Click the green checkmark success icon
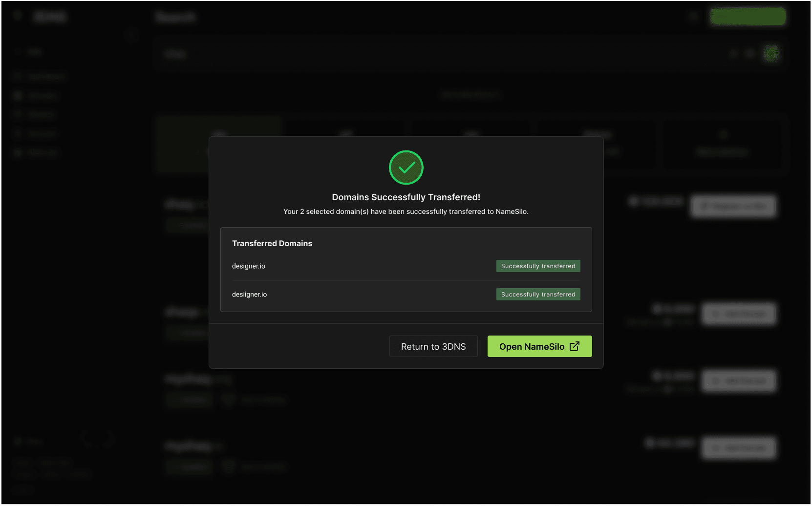Viewport: 812px width, 506px height. [x=406, y=168]
